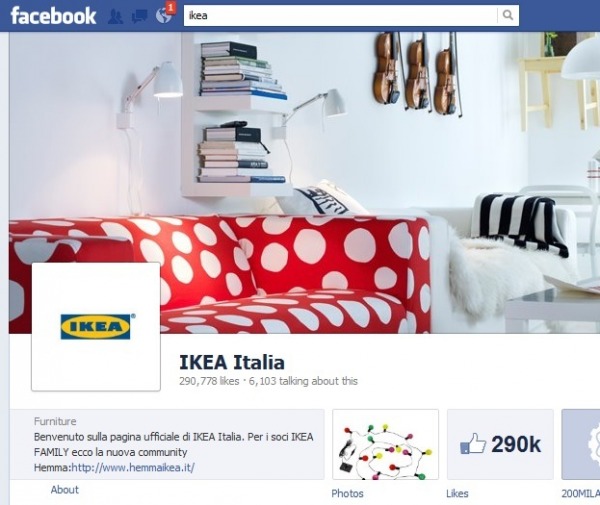This screenshot has height=505, width=600.
Task: Open notifications globe icon
Action: click(x=163, y=16)
